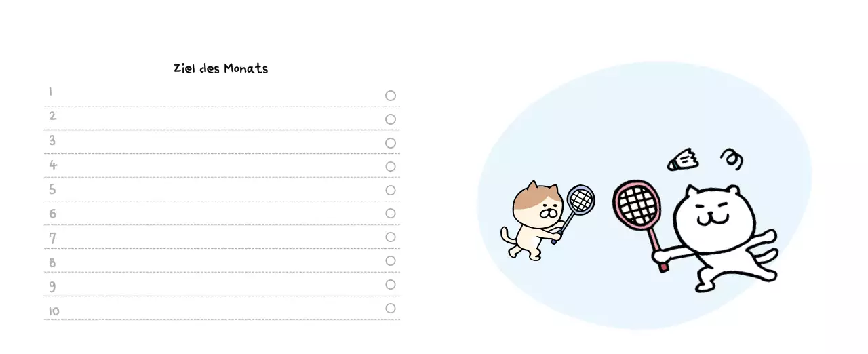Click into the line numbered 6
Image resolution: width=868 pixels, height=354 pixels.
point(217,214)
